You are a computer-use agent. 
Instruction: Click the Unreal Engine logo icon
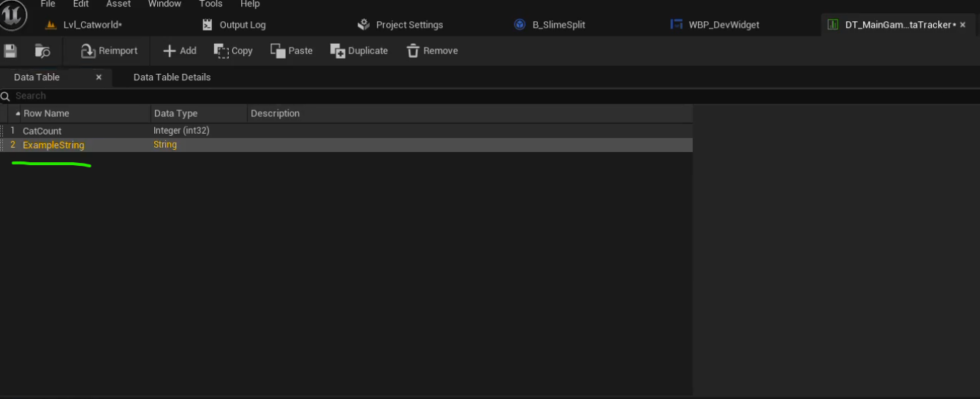coord(13,15)
